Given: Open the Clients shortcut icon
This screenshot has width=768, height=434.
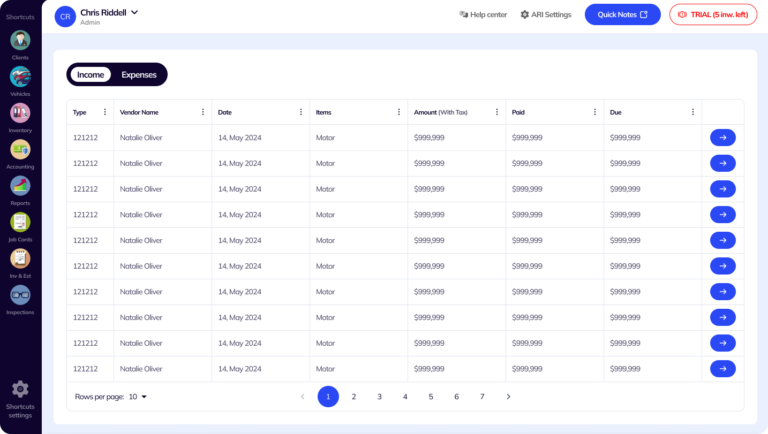Looking at the screenshot, I should 20,41.
